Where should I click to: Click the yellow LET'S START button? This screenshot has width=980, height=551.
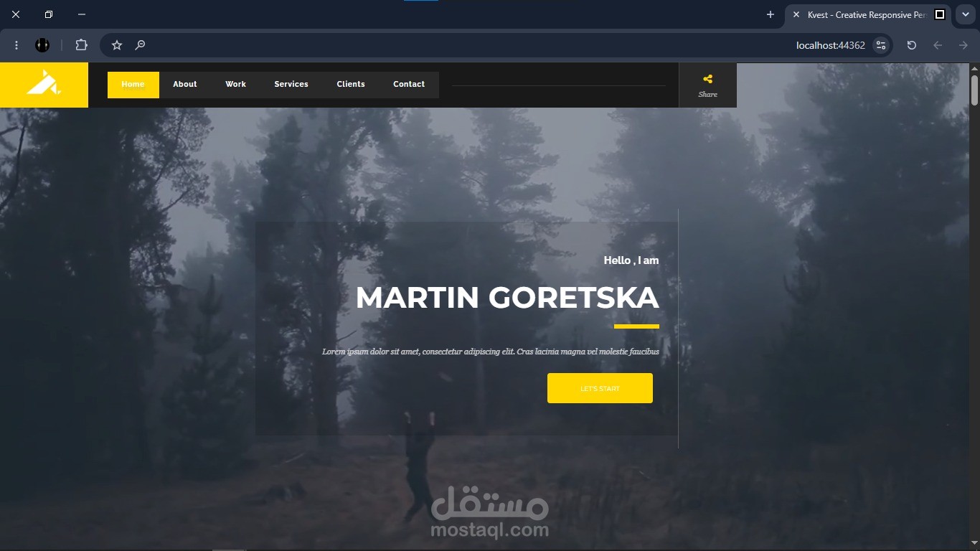600,388
